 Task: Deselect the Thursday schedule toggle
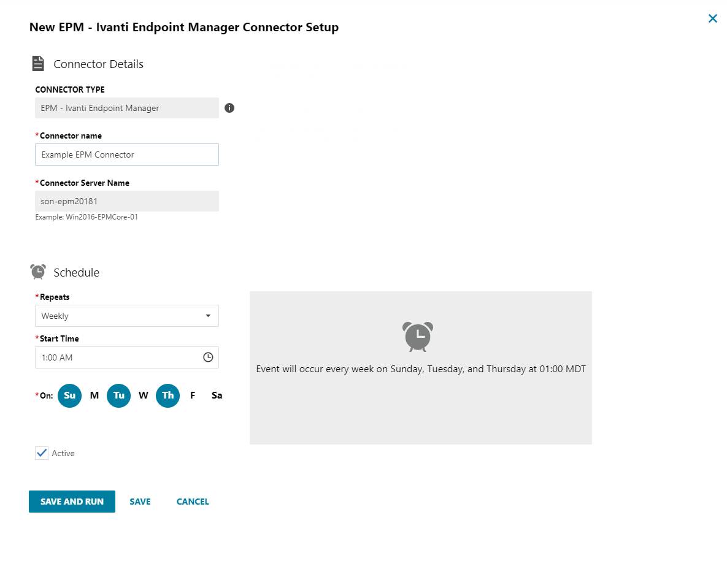[x=167, y=395]
